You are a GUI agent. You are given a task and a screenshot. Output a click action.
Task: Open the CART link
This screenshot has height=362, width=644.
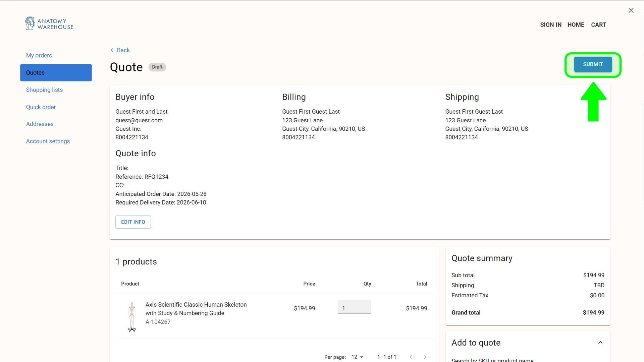(599, 25)
